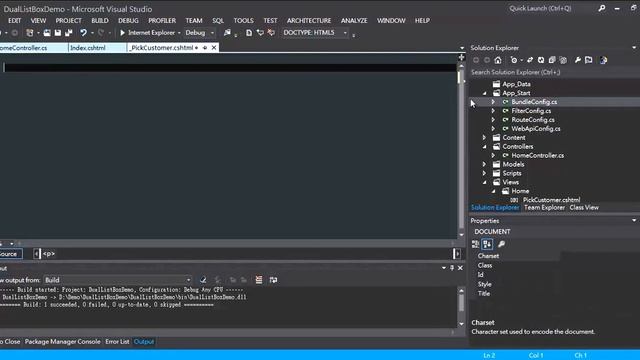Click the page icon left of DOCTYPE selector

click(x=249, y=33)
